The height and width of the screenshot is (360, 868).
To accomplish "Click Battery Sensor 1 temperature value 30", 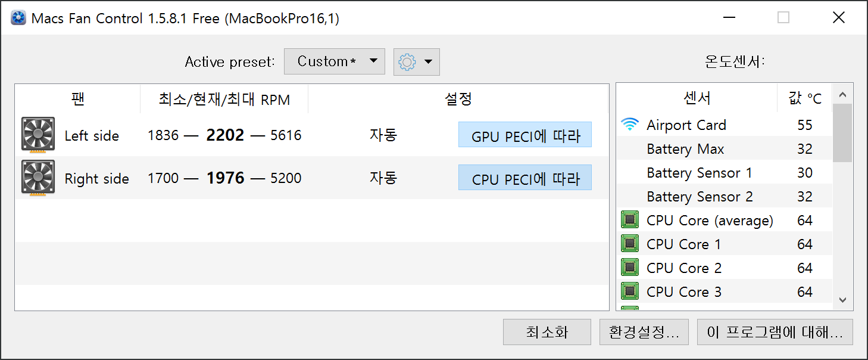I will [805, 173].
